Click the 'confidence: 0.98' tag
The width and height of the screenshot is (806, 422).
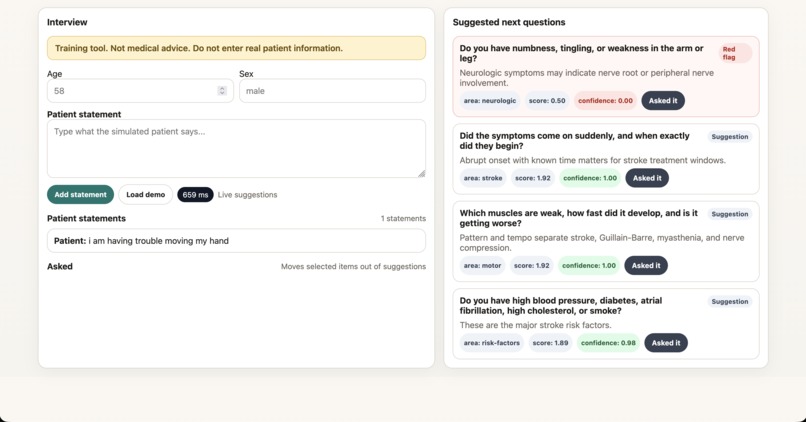tap(608, 343)
